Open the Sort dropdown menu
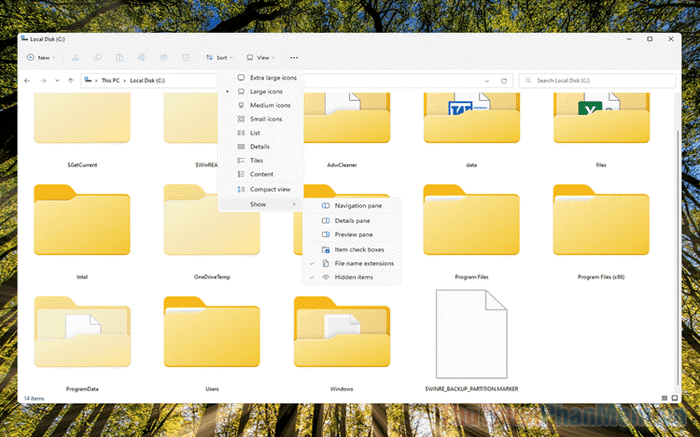The width and height of the screenshot is (700, 437). tap(220, 58)
